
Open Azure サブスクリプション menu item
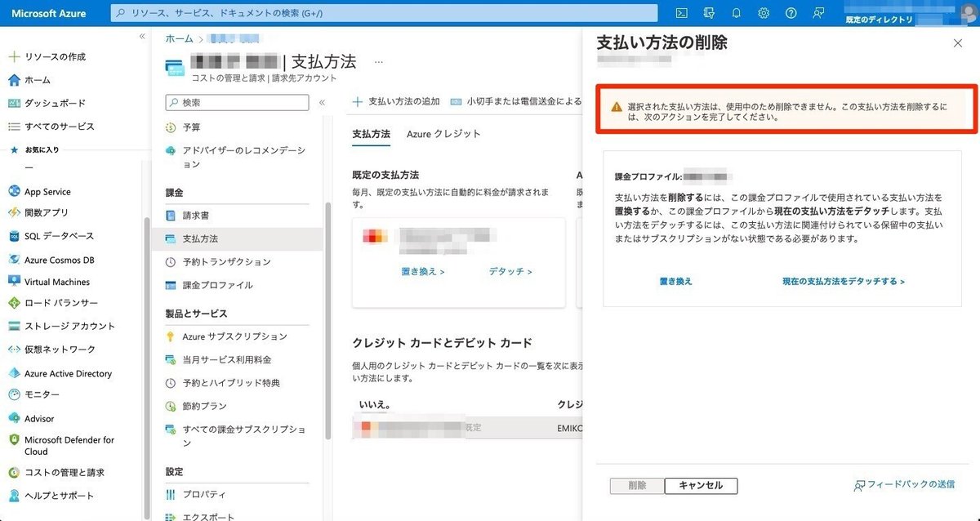click(x=234, y=336)
